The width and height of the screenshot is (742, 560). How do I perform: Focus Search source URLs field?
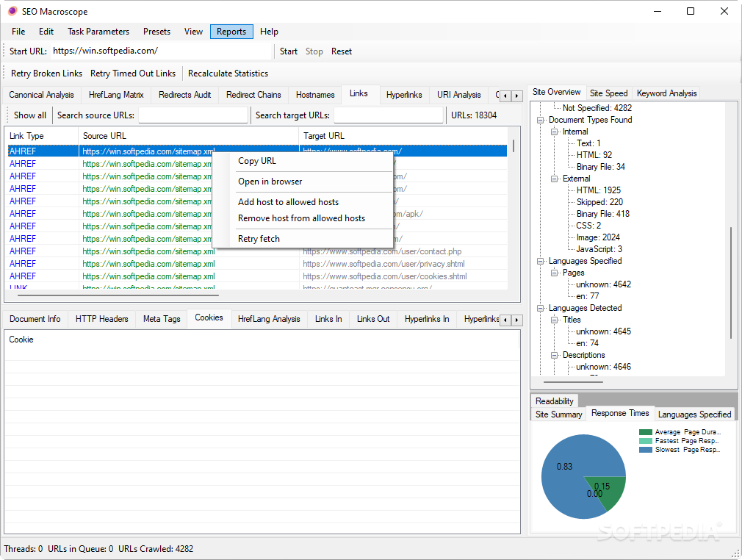click(x=193, y=115)
